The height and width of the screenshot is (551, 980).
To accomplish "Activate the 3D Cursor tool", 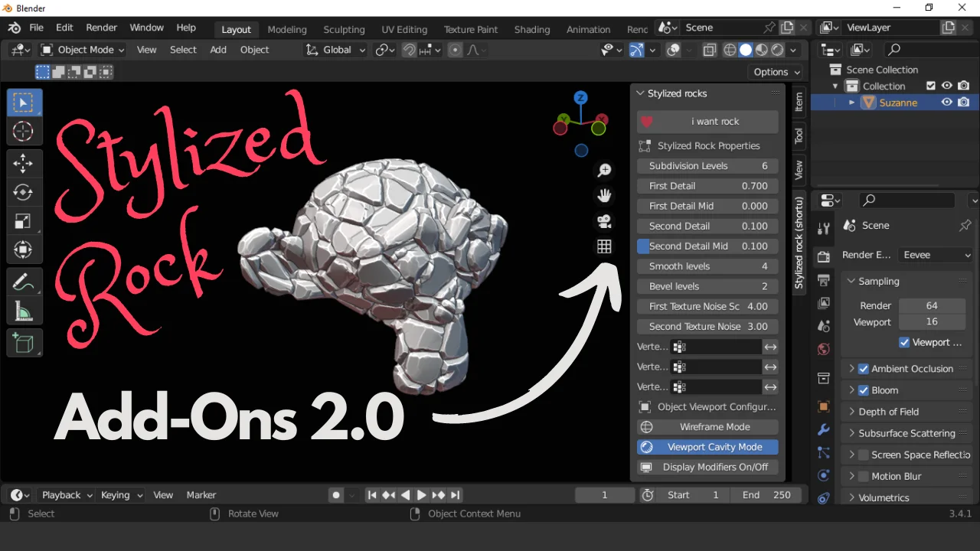I will (x=24, y=132).
